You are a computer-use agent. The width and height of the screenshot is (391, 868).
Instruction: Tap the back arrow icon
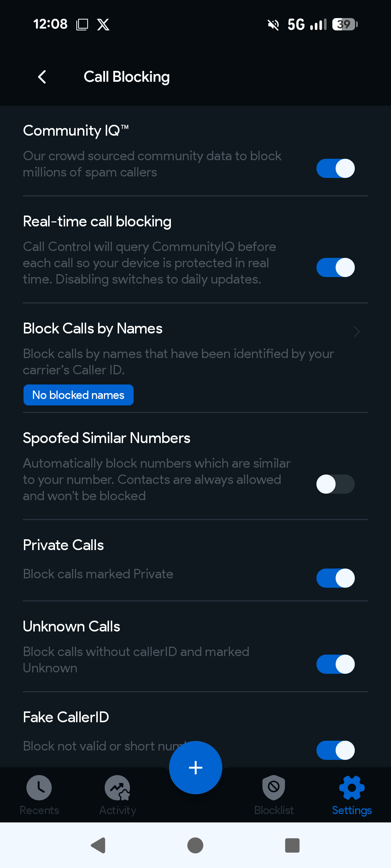[42, 77]
